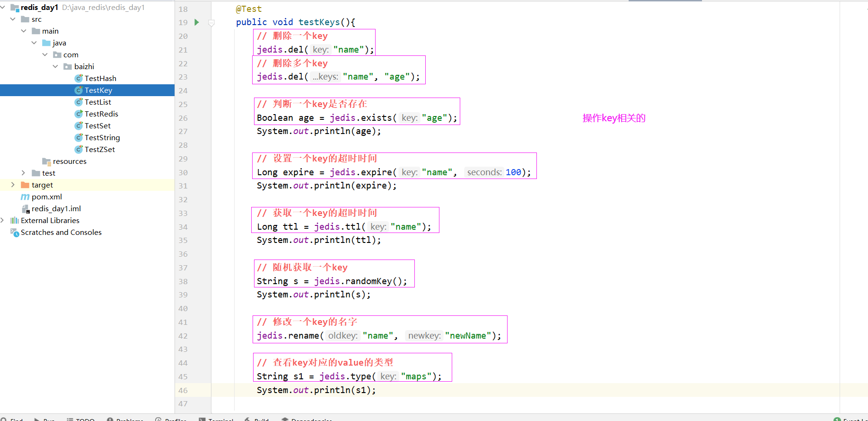
Task: Expand the test folder node
Action: [24, 173]
